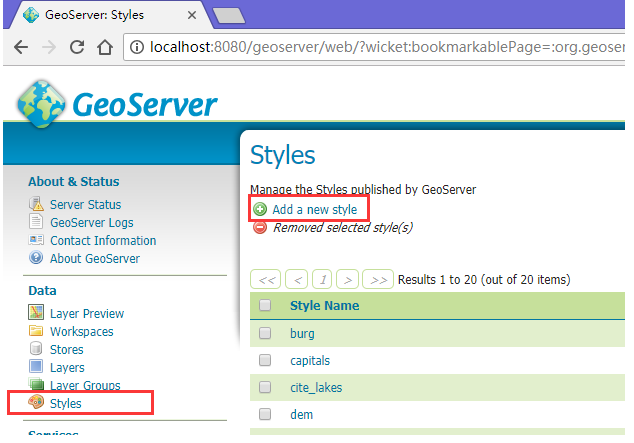
Task: Open Layer Preview link
Action: click(x=87, y=314)
